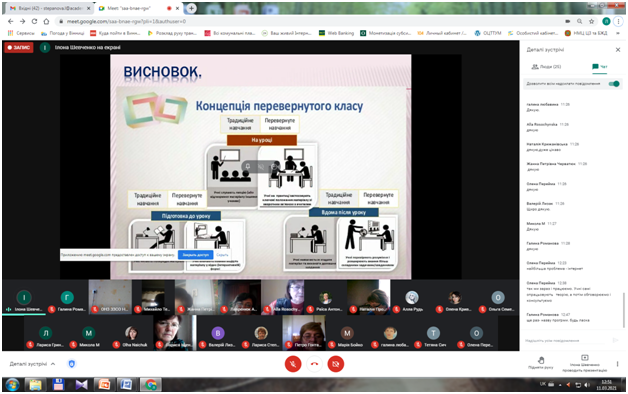Viewport: 628px width, 394px height.
Task: Bookmark this page with the star icon
Action: [x=592, y=21]
